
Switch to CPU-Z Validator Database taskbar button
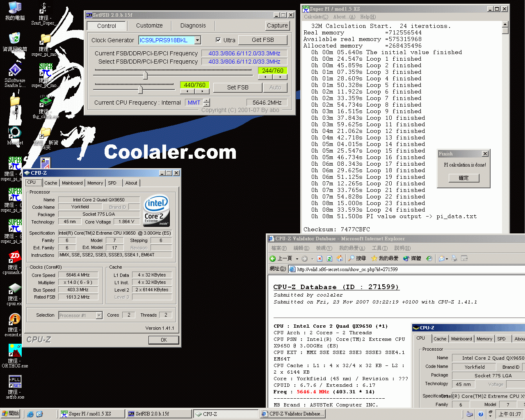tap(293, 414)
